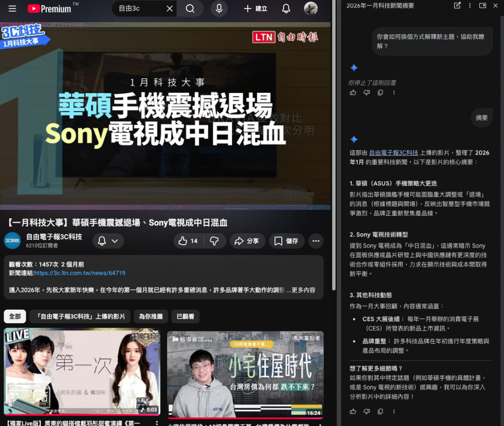Select the 已觀看 filter chip
Viewport: 504px width, 426px height.
point(185,317)
